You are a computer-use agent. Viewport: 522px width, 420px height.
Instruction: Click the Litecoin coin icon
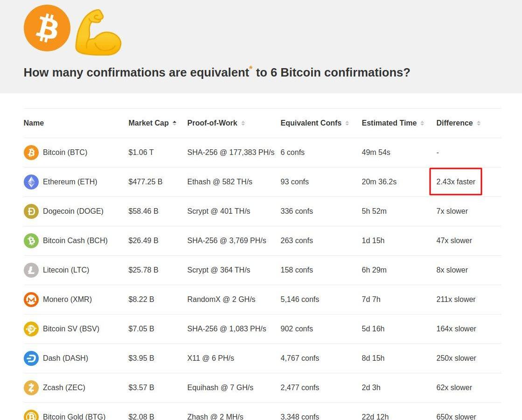(x=31, y=270)
